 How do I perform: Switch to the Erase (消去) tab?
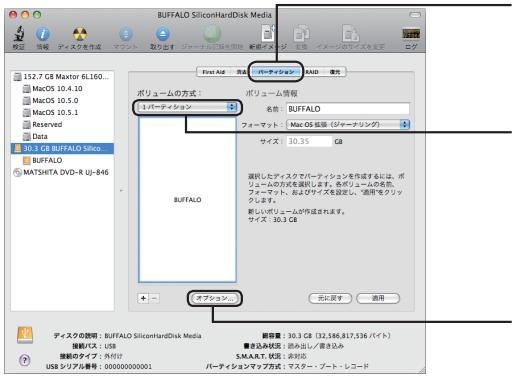coord(241,72)
